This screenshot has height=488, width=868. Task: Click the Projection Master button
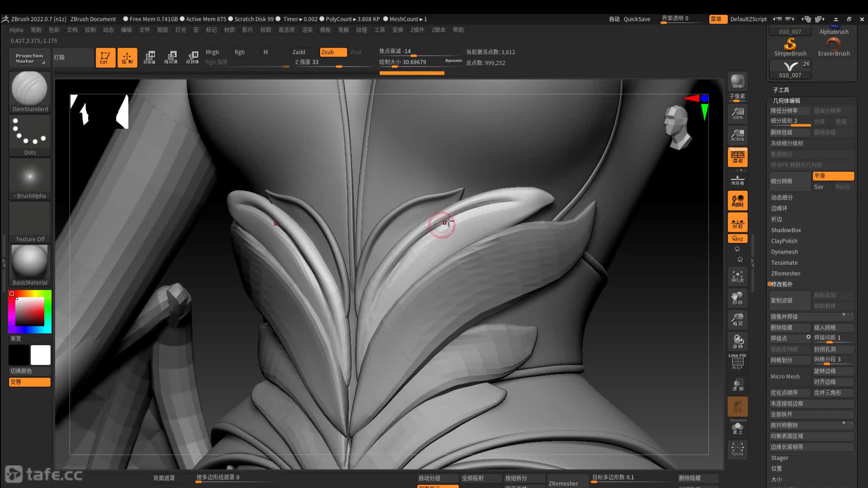click(x=29, y=58)
